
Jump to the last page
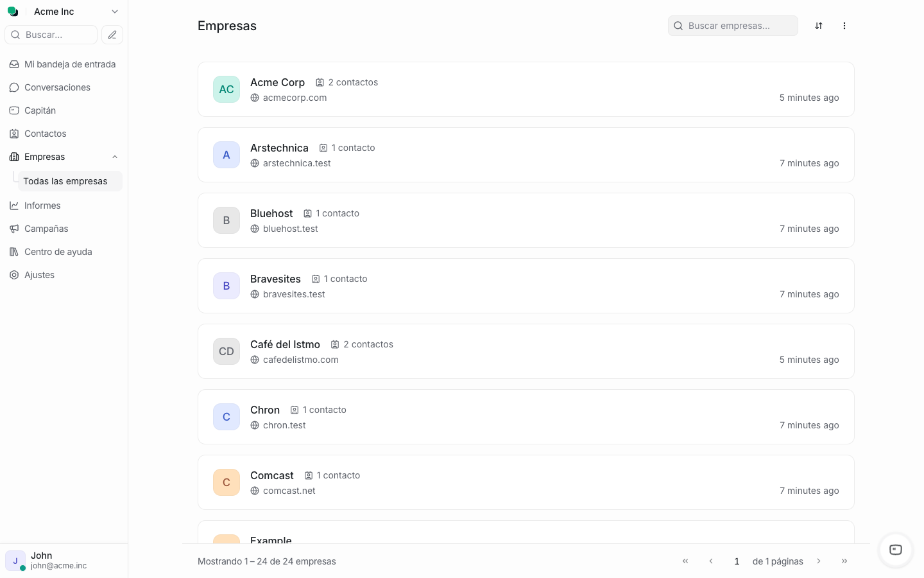coord(844,561)
